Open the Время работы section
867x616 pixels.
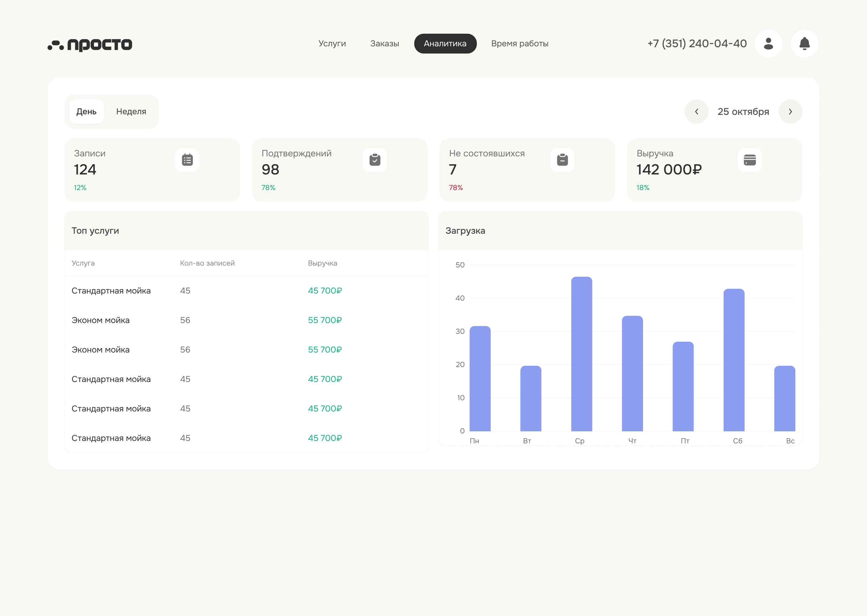pyautogui.click(x=520, y=44)
